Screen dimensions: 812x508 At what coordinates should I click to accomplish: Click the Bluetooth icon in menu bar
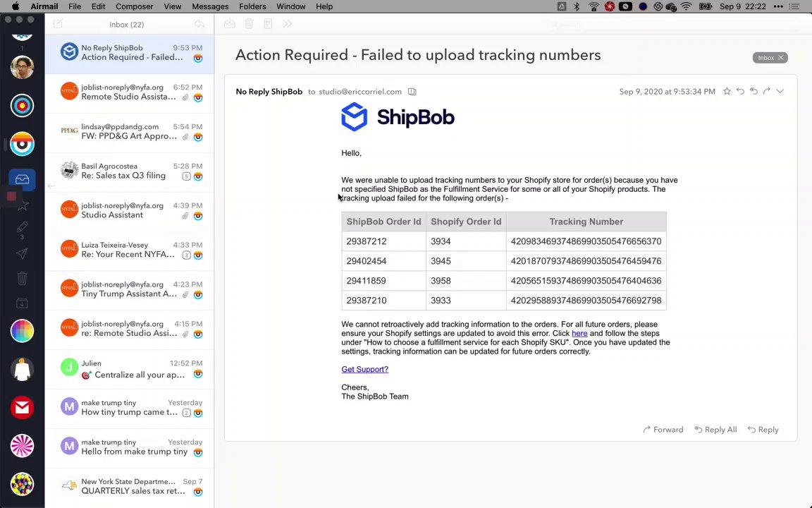[577, 7]
